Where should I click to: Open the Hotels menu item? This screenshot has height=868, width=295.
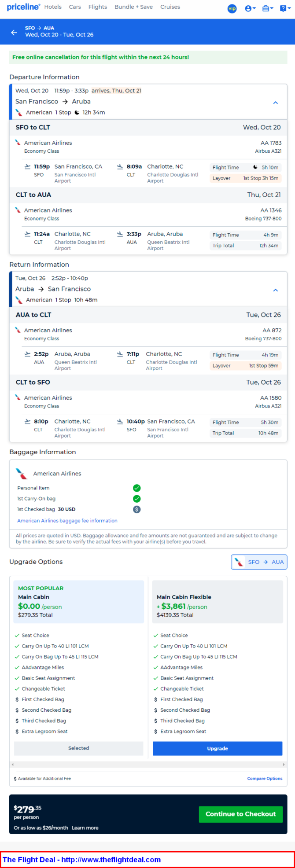coord(53,7)
